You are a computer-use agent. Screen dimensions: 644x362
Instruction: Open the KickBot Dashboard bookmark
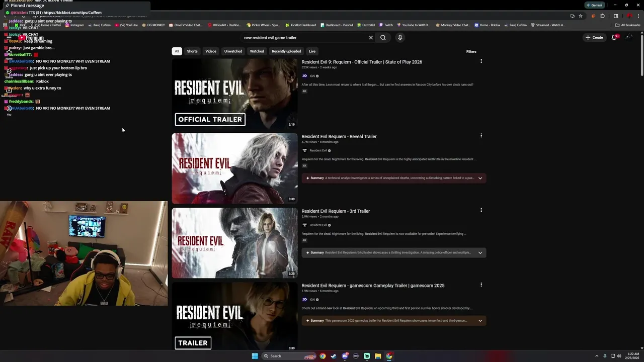tap(300, 25)
